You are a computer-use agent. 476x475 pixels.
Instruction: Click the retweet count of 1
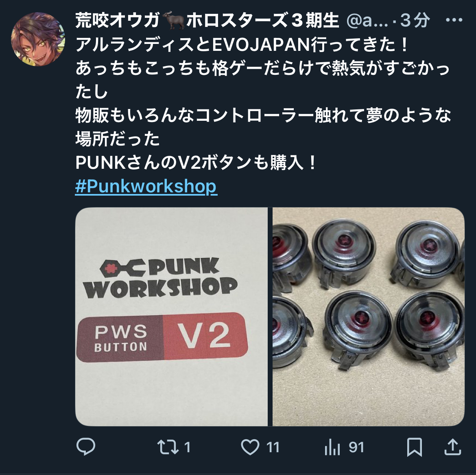pyautogui.click(x=187, y=447)
